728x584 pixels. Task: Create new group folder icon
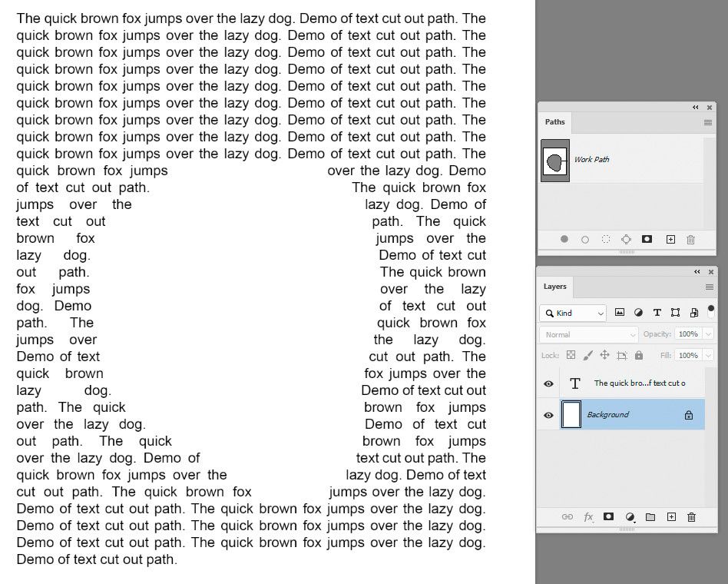tap(650, 516)
